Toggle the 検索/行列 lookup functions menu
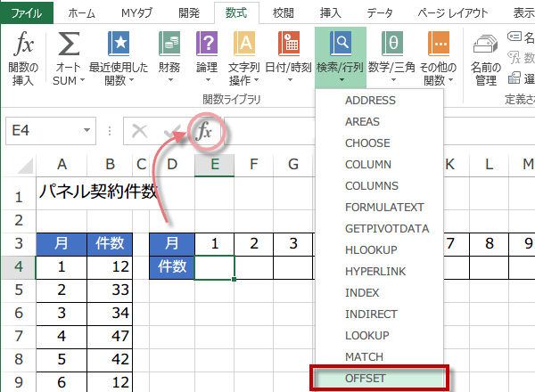Image resolution: width=535 pixels, height=392 pixels. tap(341, 58)
